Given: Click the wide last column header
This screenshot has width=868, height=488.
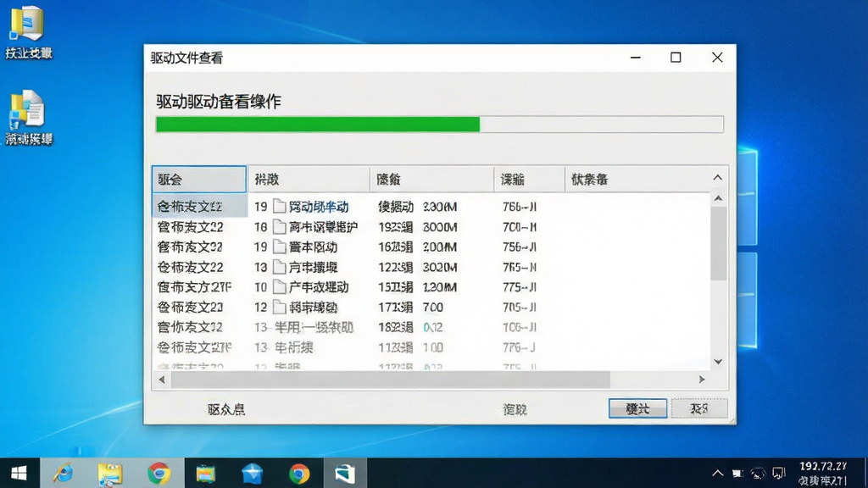Looking at the screenshot, I should tap(637, 180).
